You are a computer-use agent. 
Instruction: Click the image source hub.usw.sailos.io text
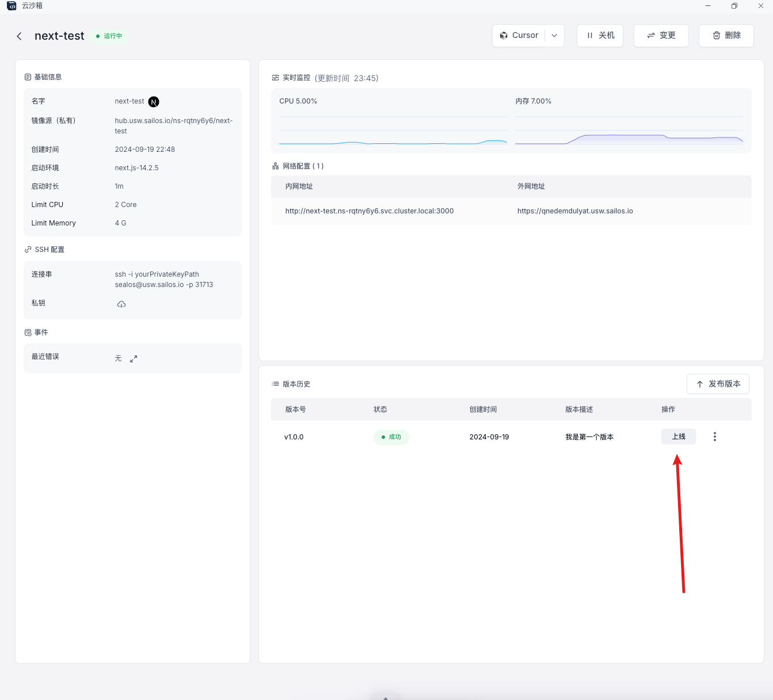click(x=174, y=126)
